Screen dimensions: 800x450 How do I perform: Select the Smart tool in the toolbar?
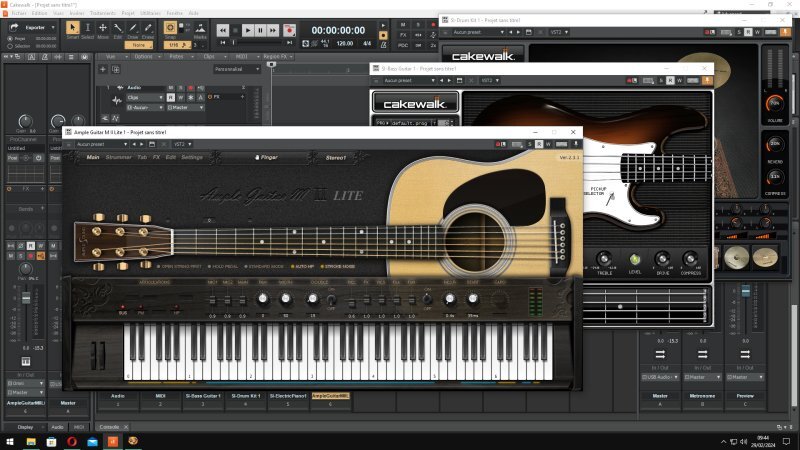(x=72, y=28)
